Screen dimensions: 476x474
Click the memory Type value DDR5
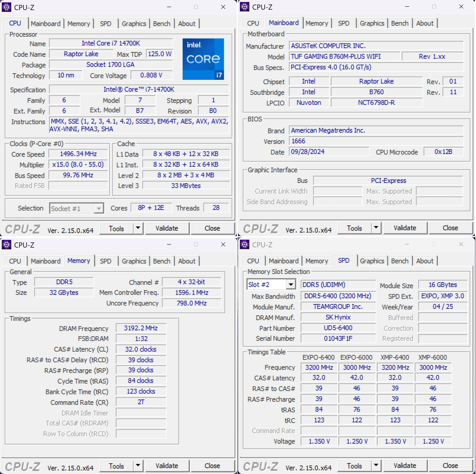[x=64, y=282]
